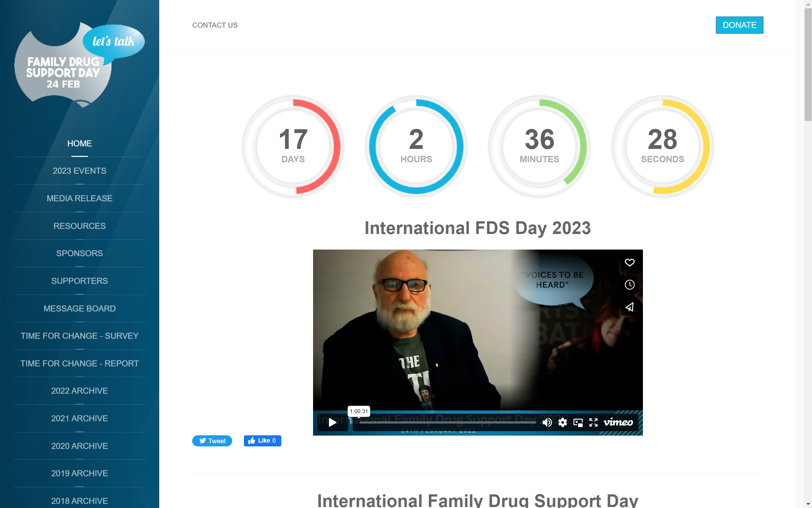Open SPONSORS menu item
Image resolution: width=812 pixels, height=508 pixels.
80,253
